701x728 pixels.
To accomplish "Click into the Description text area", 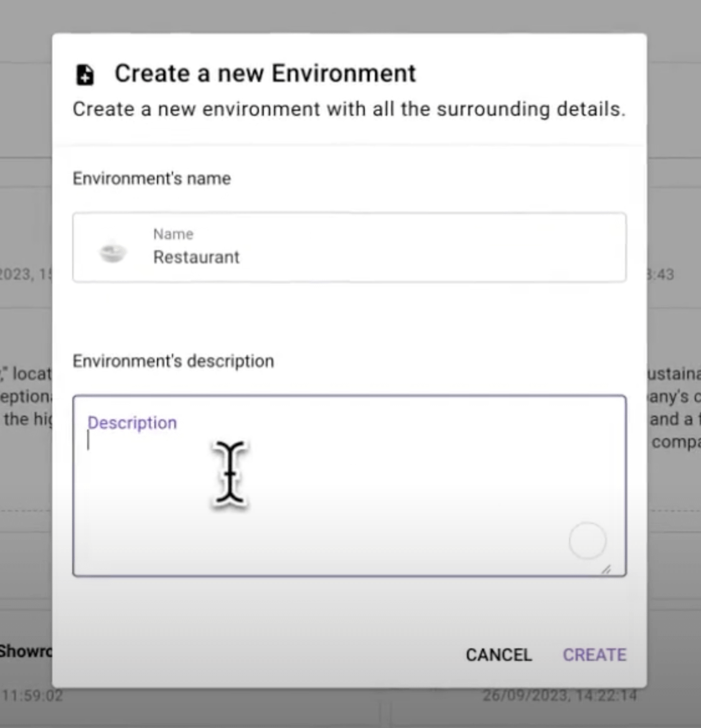I will click(x=349, y=492).
